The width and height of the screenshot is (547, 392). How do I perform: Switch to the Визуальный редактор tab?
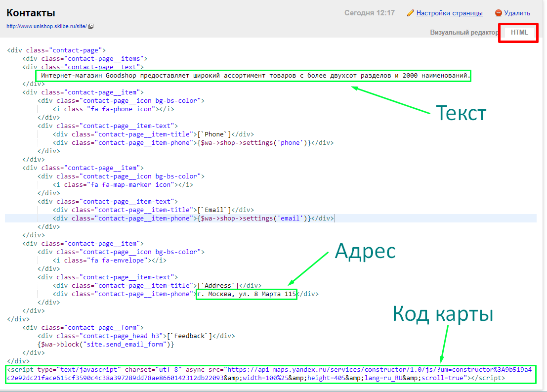click(x=464, y=33)
